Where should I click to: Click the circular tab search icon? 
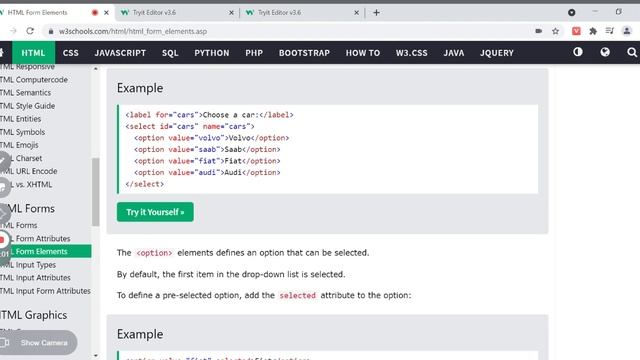pyautogui.click(x=571, y=13)
